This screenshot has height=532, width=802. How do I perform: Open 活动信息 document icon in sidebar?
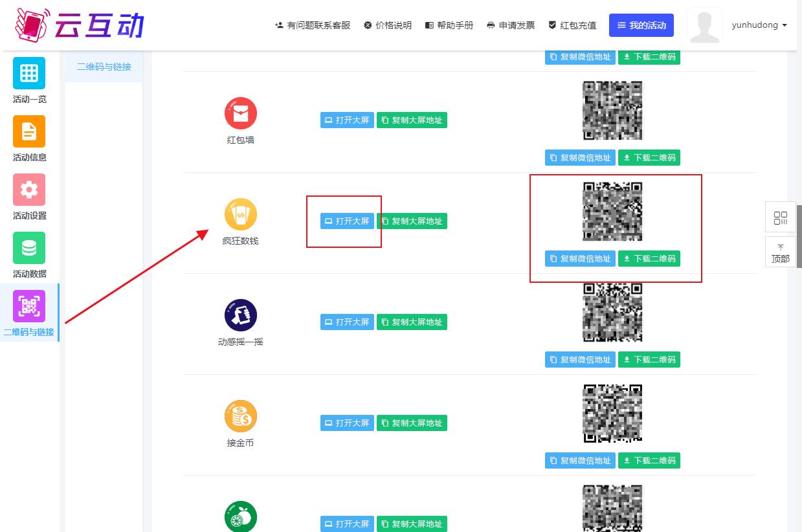tap(29, 131)
